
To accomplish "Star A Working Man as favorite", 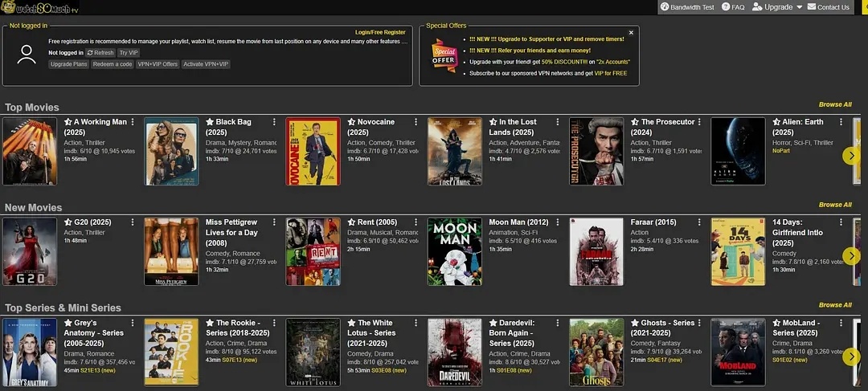I will 68,122.
